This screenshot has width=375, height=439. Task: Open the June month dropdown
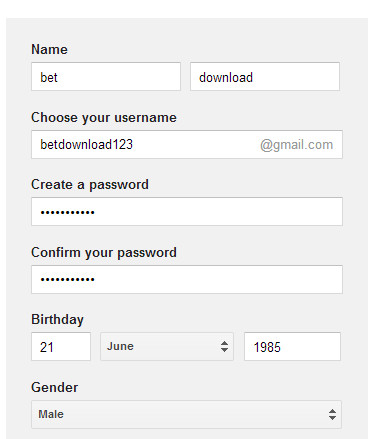(x=167, y=346)
